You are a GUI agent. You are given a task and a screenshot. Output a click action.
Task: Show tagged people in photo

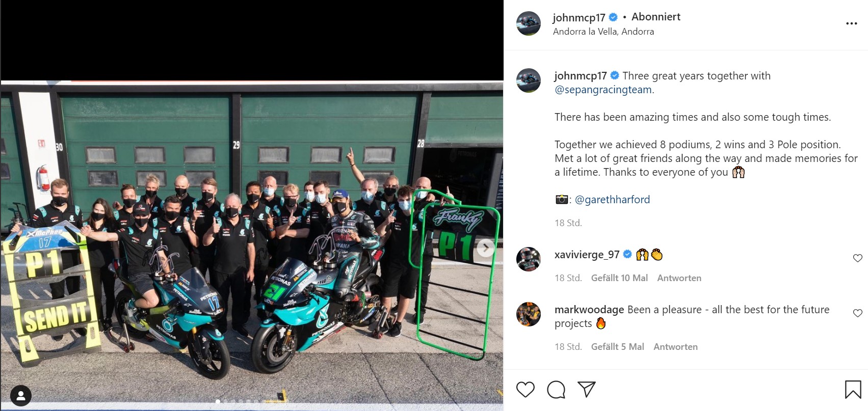[21, 396]
